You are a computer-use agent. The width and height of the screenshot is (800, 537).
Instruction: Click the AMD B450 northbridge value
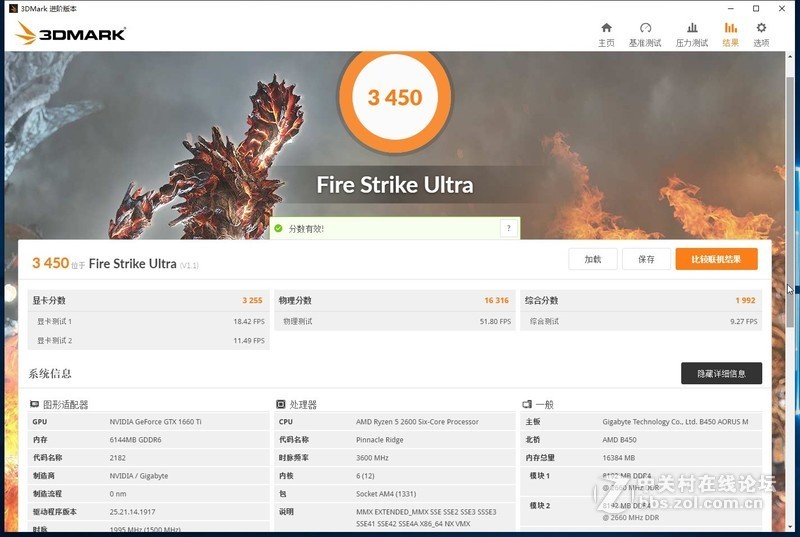619,440
